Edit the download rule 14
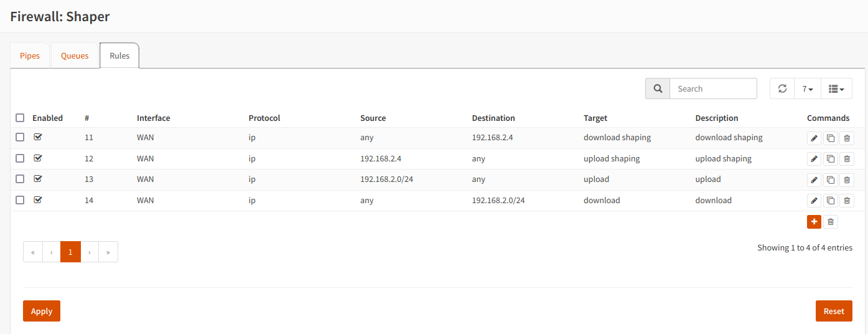Viewport: 868px width, 334px height. coord(814,201)
